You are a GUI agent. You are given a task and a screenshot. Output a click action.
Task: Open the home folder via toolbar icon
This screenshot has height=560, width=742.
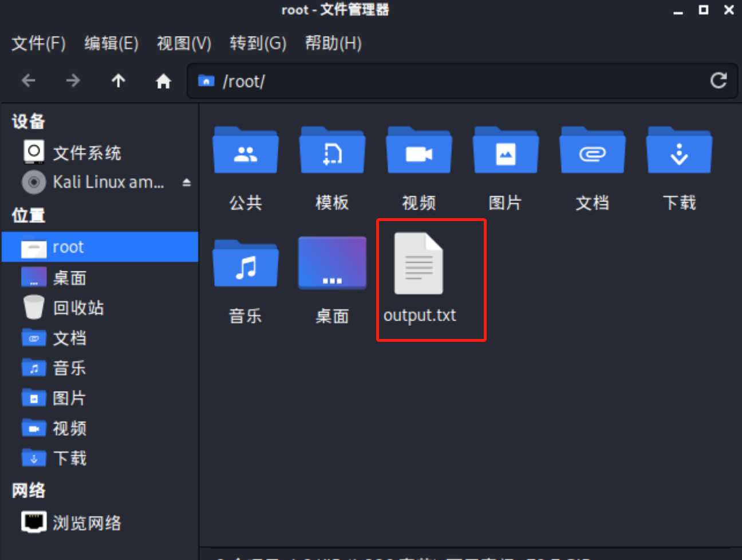click(163, 80)
